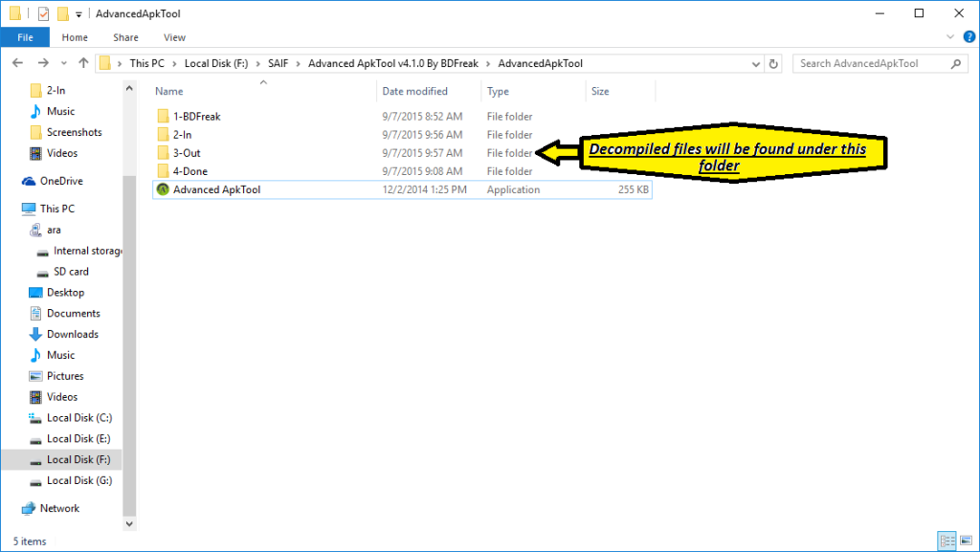Open Local Disk (E:) in navigation pane
The height and width of the screenshot is (552, 980).
tap(78, 438)
